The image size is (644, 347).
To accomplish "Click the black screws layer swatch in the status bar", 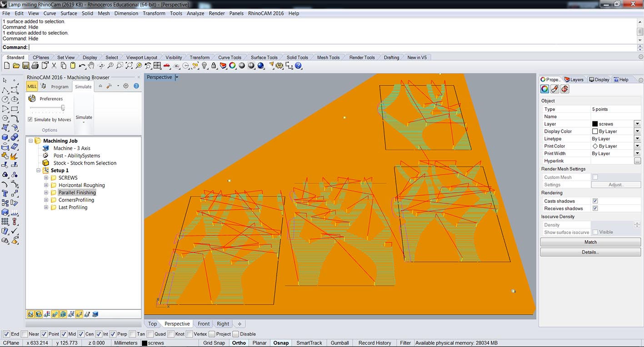I will tap(144, 343).
